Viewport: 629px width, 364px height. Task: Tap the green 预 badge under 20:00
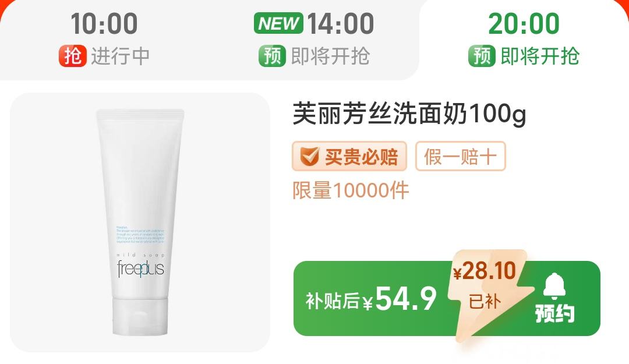pos(482,56)
